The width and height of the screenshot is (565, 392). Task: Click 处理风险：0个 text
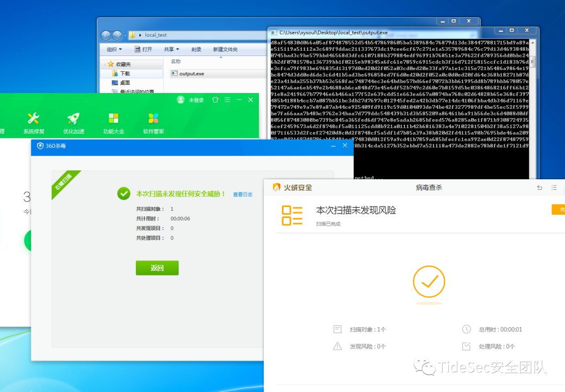pyautogui.click(x=496, y=347)
